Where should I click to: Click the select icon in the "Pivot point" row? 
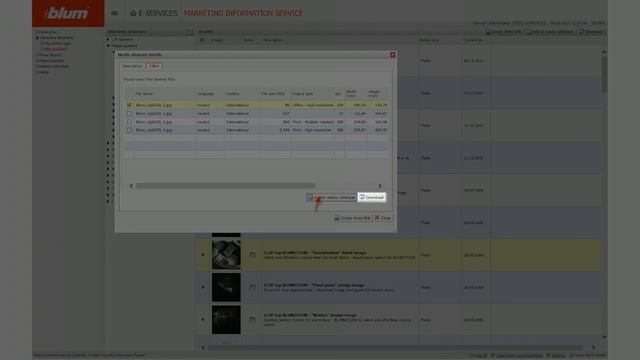[x=253, y=287]
